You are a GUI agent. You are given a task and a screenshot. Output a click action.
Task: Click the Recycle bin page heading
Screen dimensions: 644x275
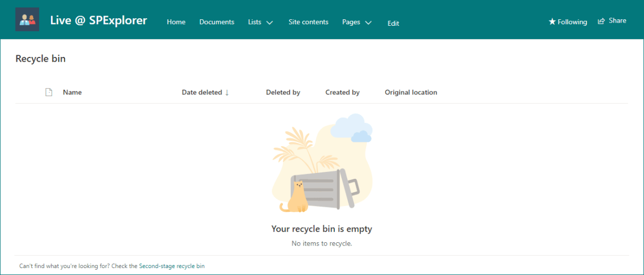click(x=41, y=59)
